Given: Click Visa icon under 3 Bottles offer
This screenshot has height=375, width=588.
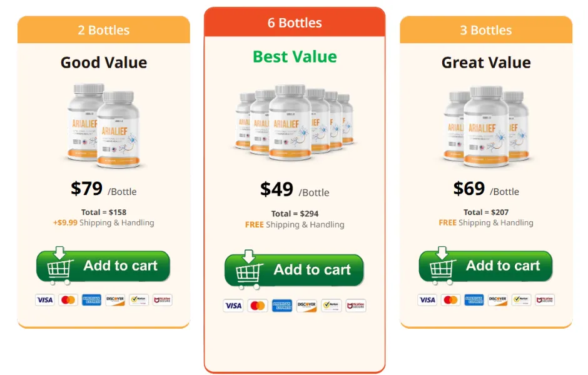Looking at the screenshot, I should pyautogui.click(x=427, y=300).
